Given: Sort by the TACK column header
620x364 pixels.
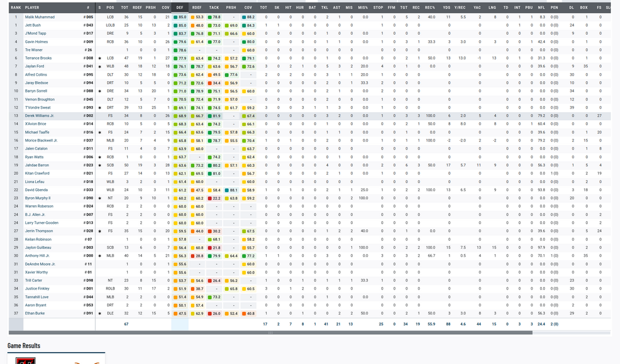Looking at the screenshot, I should [214, 7].
